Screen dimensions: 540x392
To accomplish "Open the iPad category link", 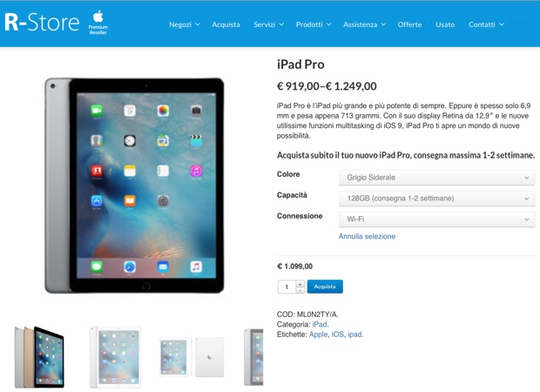I will click(x=320, y=324).
